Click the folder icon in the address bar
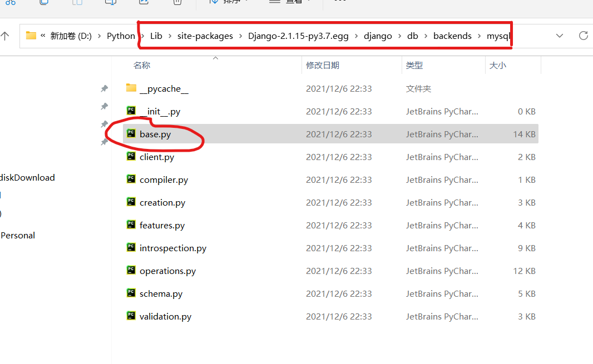593x364 pixels. point(31,36)
